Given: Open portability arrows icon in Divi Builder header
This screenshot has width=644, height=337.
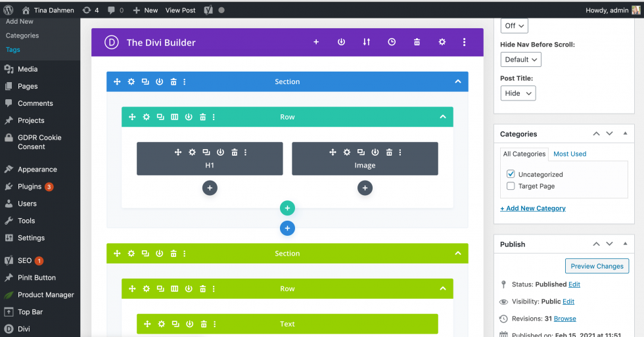Looking at the screenshot, I should tap(367, 42).
